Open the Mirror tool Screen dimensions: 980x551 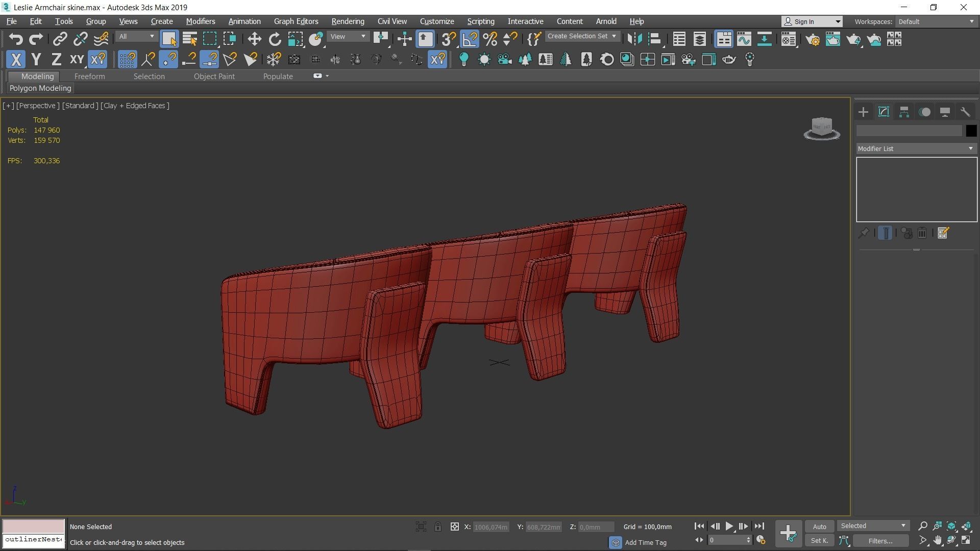coord(634,39)
